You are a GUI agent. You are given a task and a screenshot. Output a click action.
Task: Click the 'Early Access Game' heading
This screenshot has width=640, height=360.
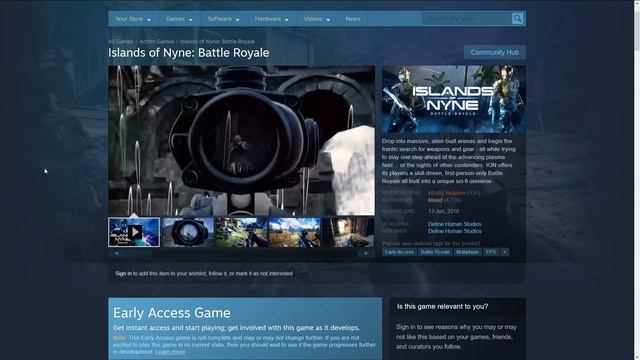[x=172, y=313]
